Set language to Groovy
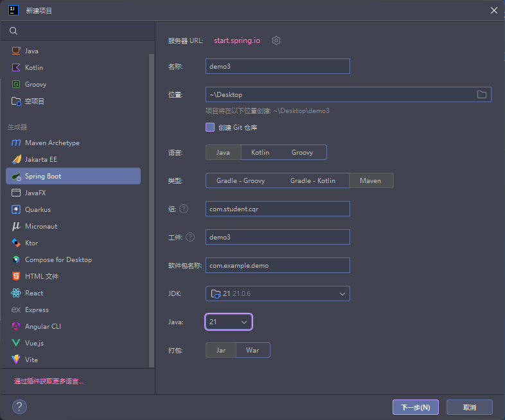Viewport: 505px width, 420px height. (302, 152)
